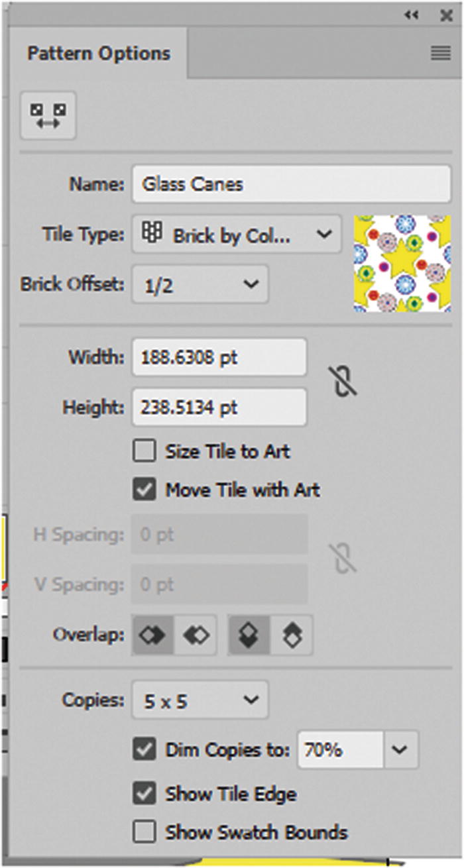The height and width of the screenshot is (868, 464).
Task: Uncheck Move Tile with Art
Action: coord(144,490)
